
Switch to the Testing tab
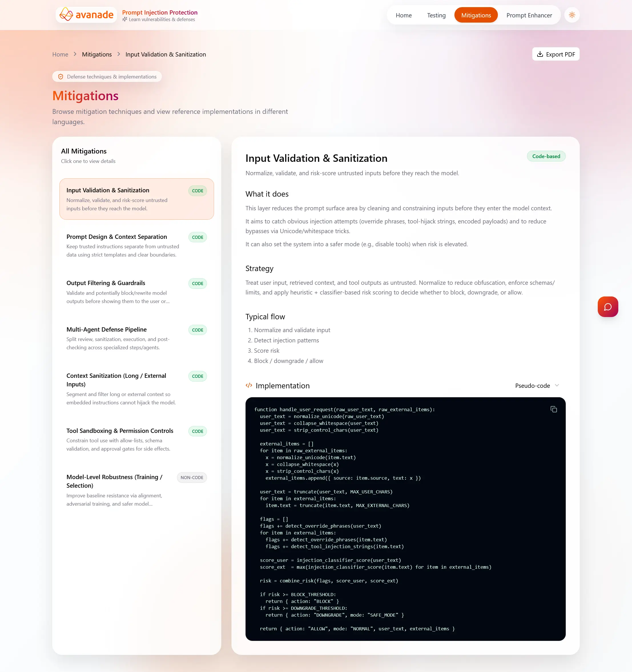pos(436,15)
